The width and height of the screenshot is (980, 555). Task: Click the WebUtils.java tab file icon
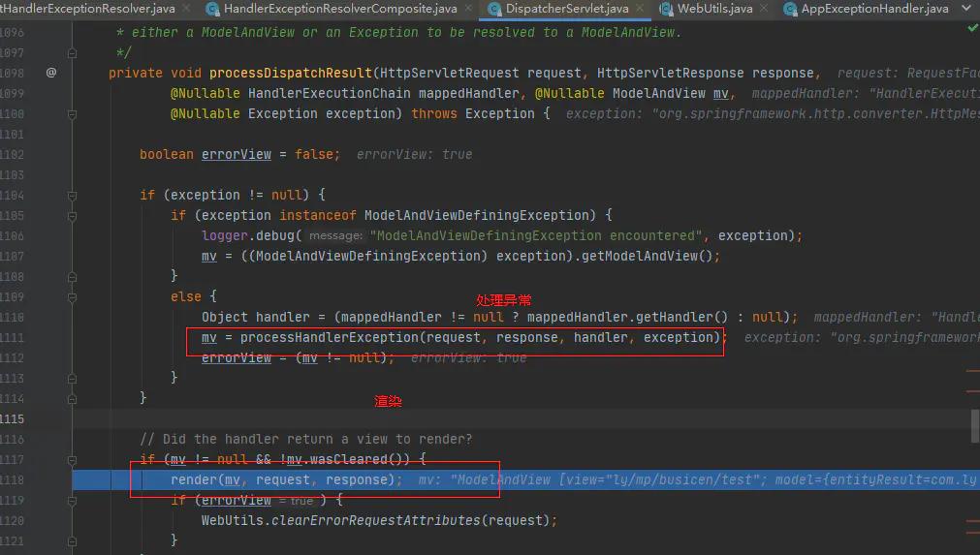(x=666, y=9)
